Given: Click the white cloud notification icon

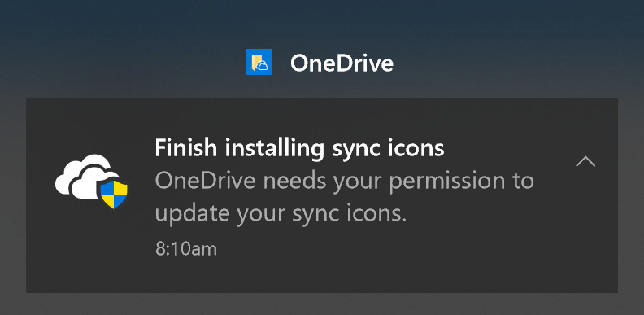Looking at the screenshot, I should point(91,182).
